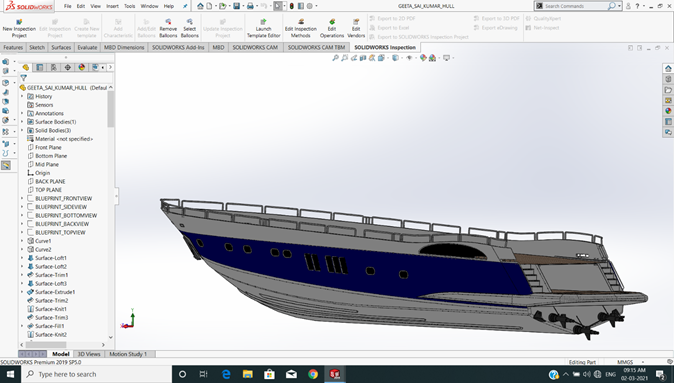Screen dimensions: 674x383
Task: Toggle visibility box of BLUEPRINT_BACKVIEW
Action: [x=31, y=224]
